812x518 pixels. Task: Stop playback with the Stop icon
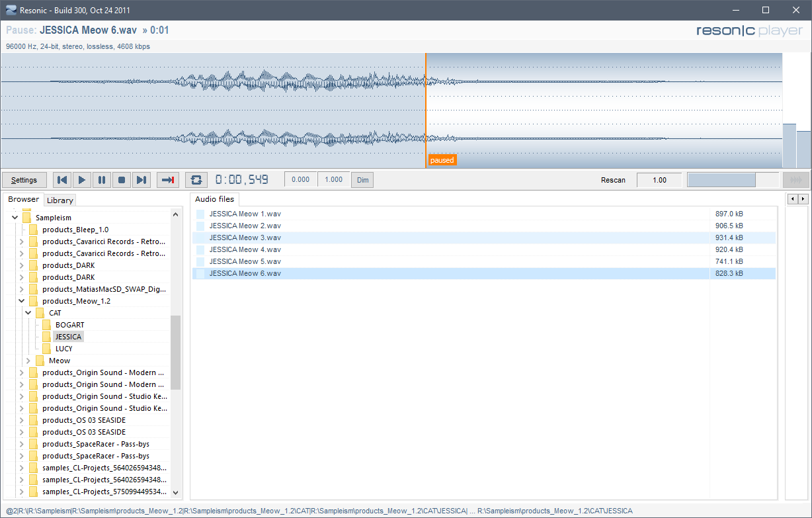click(x=122, y=180)
